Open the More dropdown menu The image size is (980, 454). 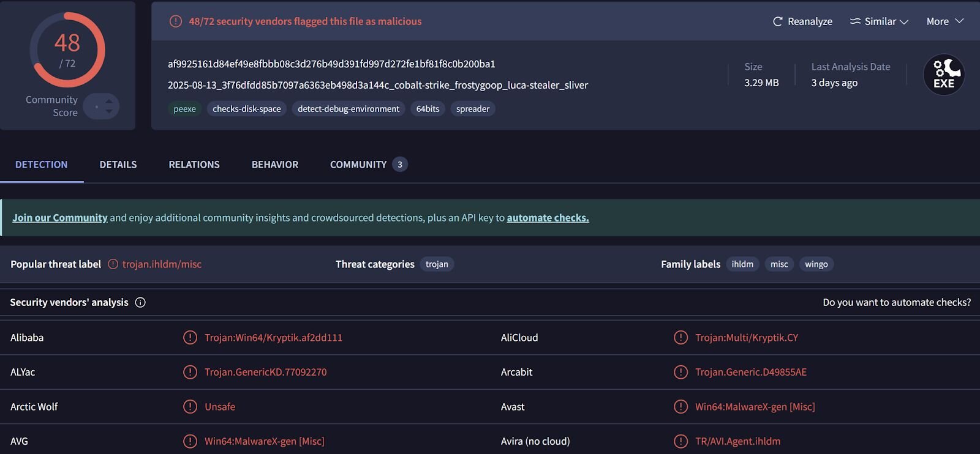[945, 21]
